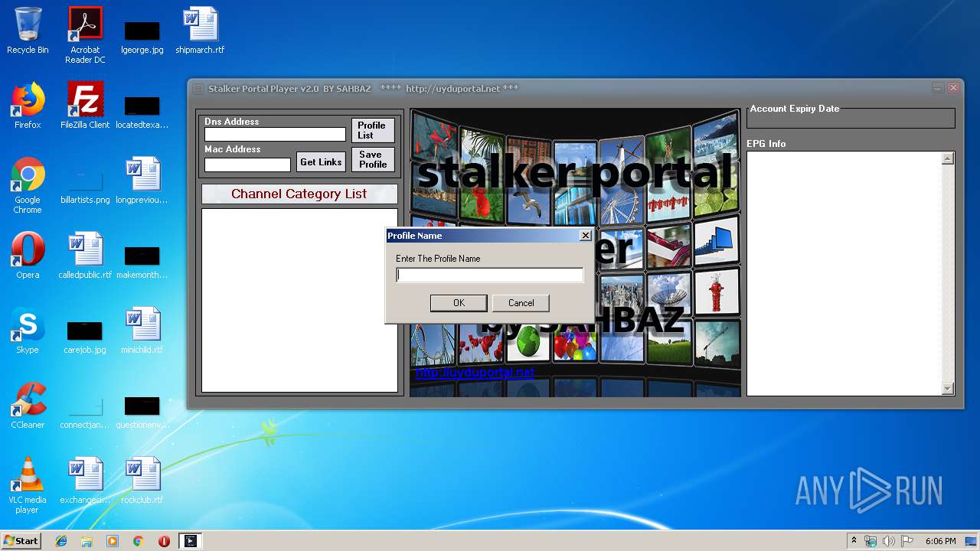Select billartists.png desktop file

(x=85, y=185)
